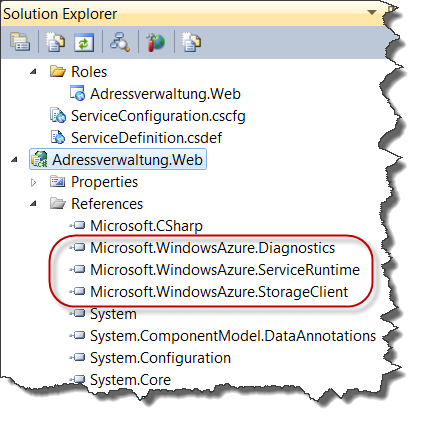Click the Roles folder icon
This screenshot has width=435, height=423.
pos(58,71)
